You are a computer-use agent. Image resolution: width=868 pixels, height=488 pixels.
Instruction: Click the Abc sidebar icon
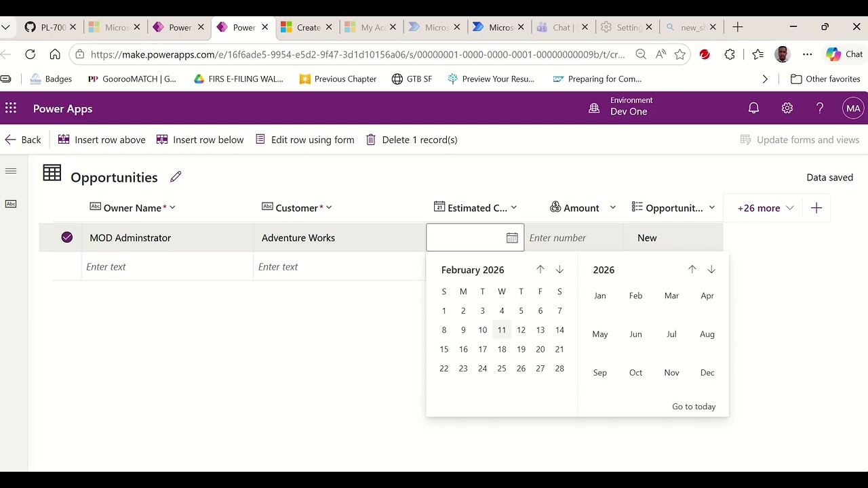point(10,203)
